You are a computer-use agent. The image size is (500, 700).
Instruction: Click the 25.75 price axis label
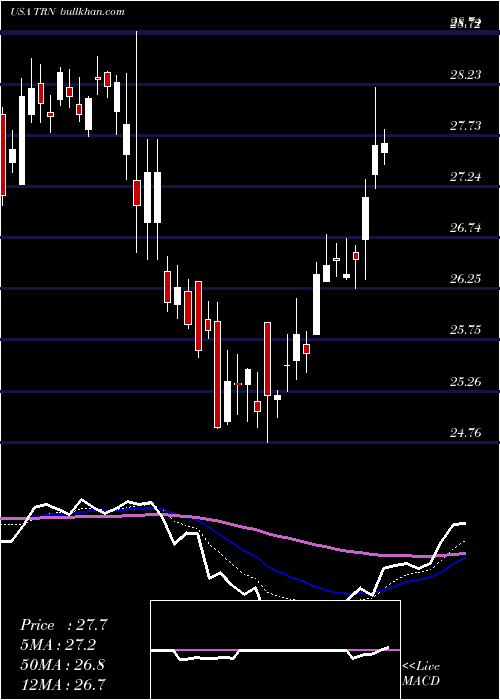[x=466, y=330]
